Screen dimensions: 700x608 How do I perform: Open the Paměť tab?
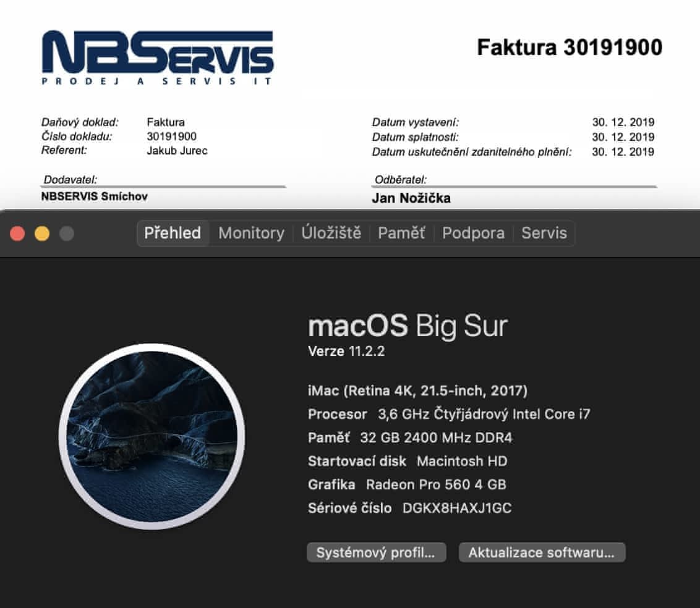pyautogui.click(x=401, y=233)
